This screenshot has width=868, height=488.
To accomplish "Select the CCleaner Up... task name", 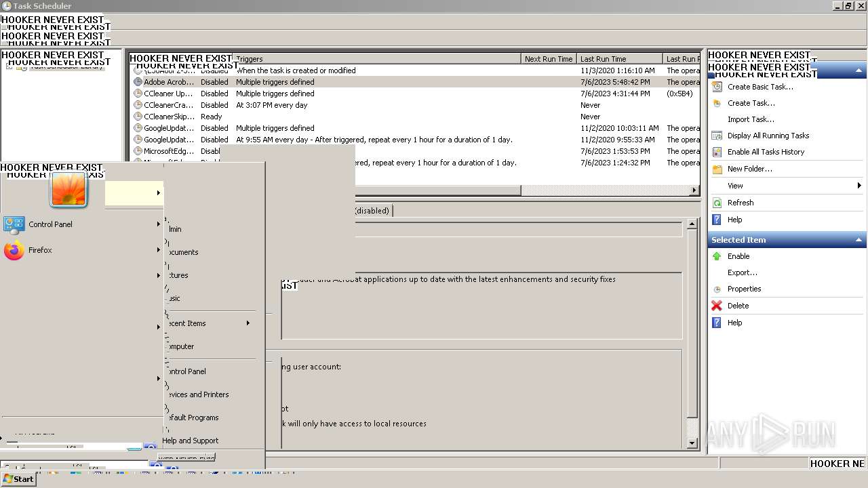I will [168, 94].
